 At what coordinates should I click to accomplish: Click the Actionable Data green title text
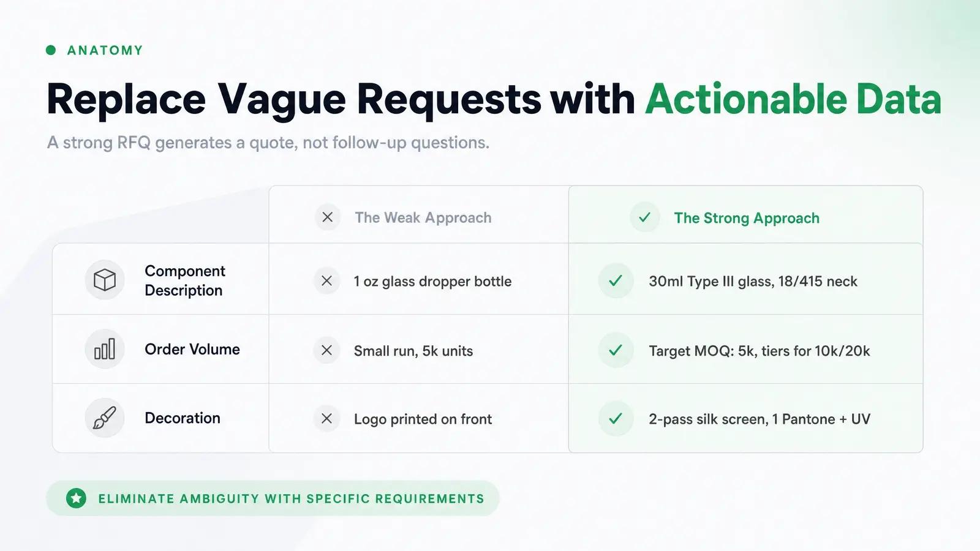793,99
